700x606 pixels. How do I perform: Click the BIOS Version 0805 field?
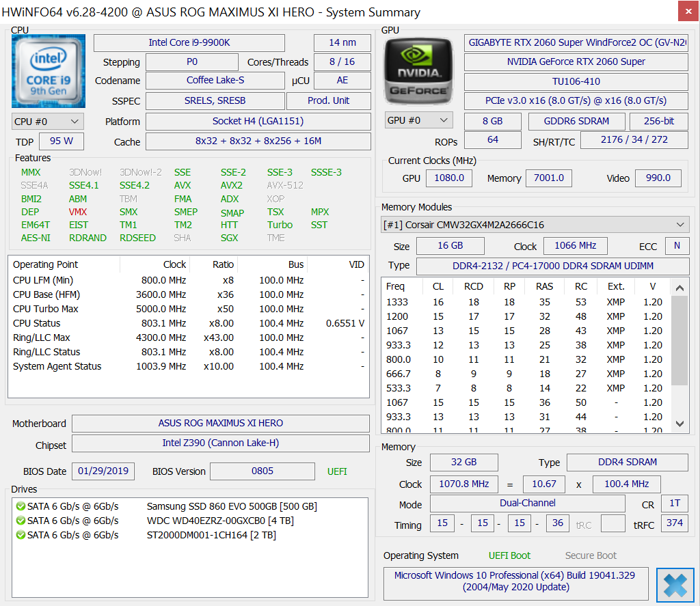point(262,471)
